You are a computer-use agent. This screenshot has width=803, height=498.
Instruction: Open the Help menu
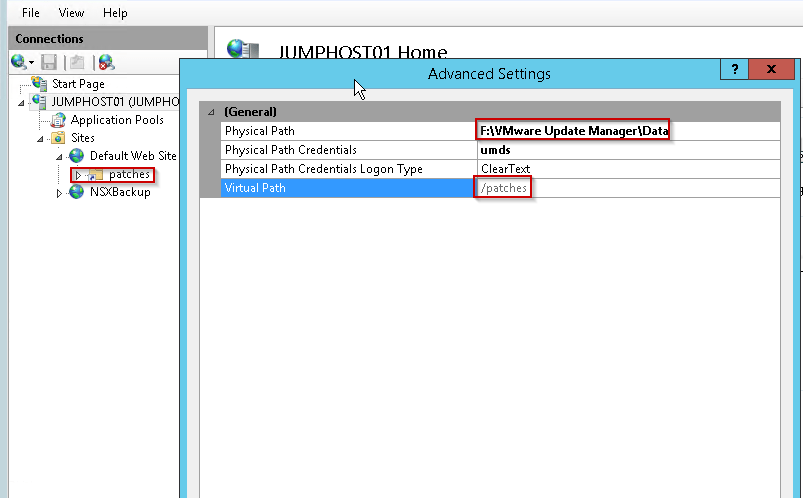[115, 13]
